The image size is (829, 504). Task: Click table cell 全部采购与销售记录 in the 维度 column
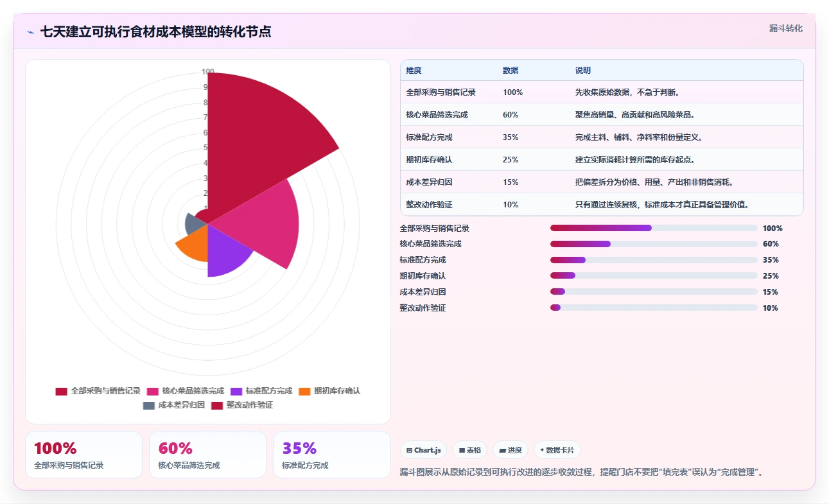click(x=441, y=92)
